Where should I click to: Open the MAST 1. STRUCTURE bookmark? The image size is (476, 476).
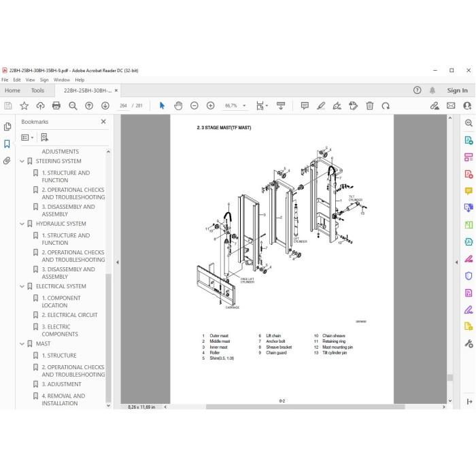pos(59,356)
